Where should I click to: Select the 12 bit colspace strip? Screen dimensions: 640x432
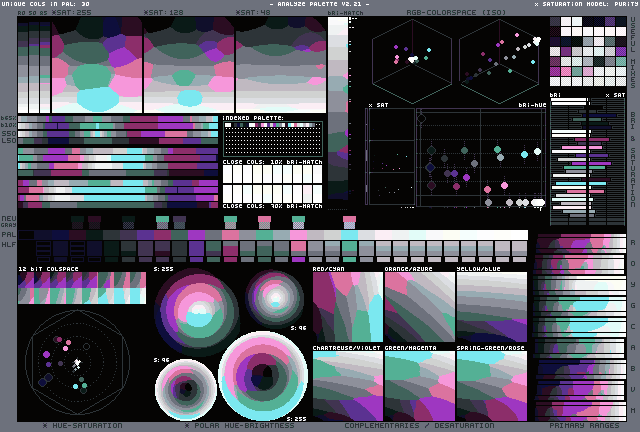[x=81, y=288]
